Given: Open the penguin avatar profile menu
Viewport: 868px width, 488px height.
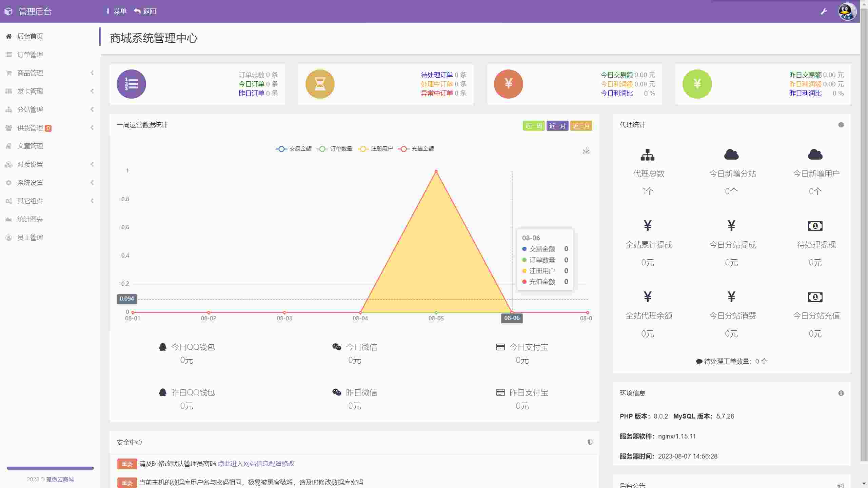Looking at the screenshot, I should pyautogui.click(x=847, y=12).
